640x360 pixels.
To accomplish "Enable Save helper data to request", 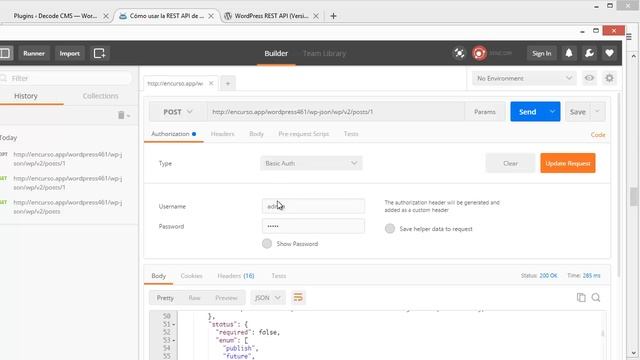I will point(390,229).
